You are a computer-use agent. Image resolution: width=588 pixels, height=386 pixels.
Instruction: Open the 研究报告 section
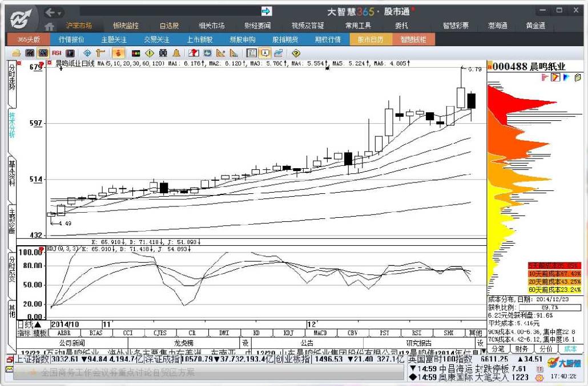click(x=419, y=343)
